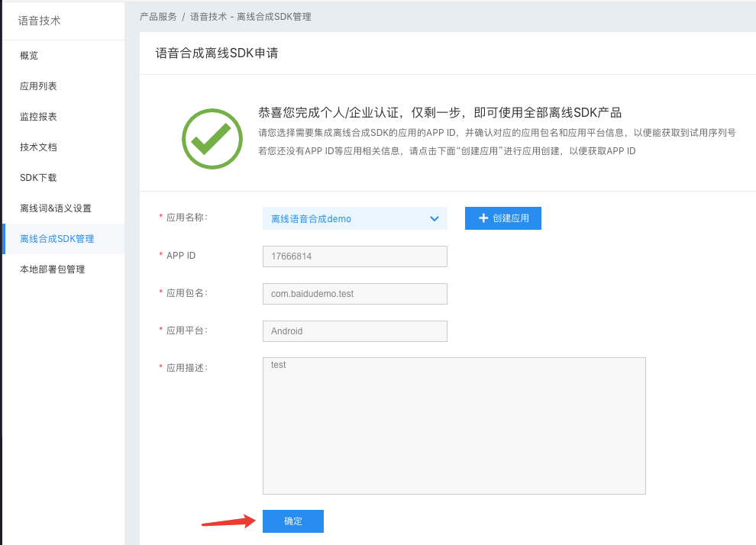Click 产品服务 in the breadcrumb
This screenshot has height=545, width=756.
158,17
